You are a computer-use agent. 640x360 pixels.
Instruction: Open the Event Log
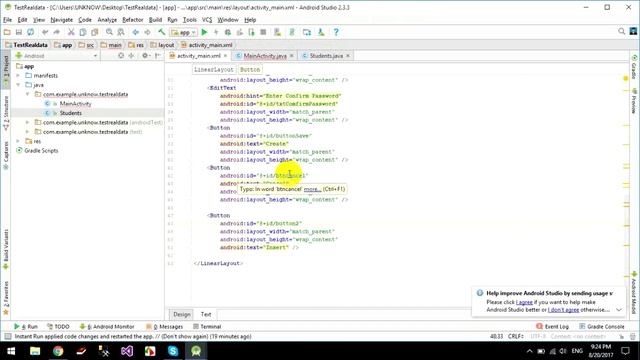552,327
